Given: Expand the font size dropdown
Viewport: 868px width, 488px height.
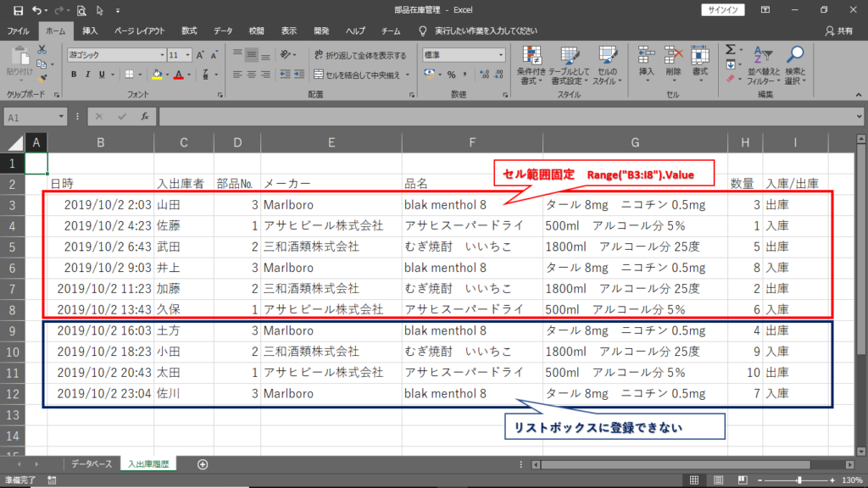Looking at the screenshot, I should coord(187,55).
